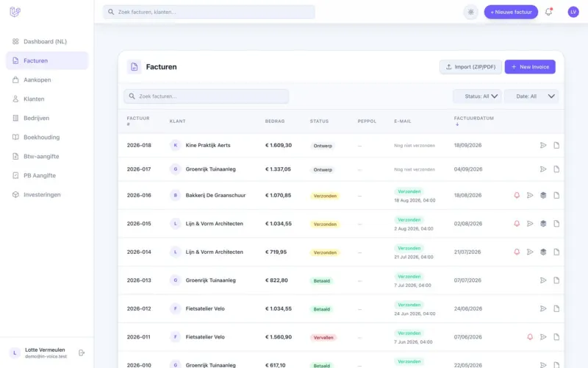588x368 pixels.
Task: Open the LV user avatar menu
Action: pyautogui.click(x=573, y=12)
